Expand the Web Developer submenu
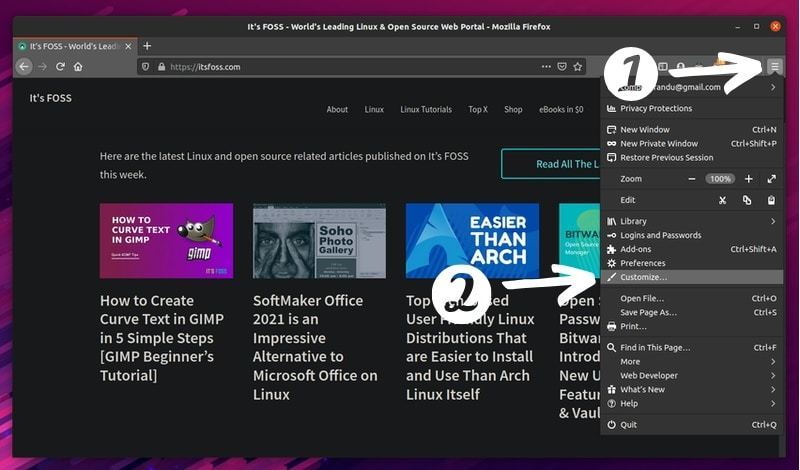The image size is (800, 470). pos(692,375)
